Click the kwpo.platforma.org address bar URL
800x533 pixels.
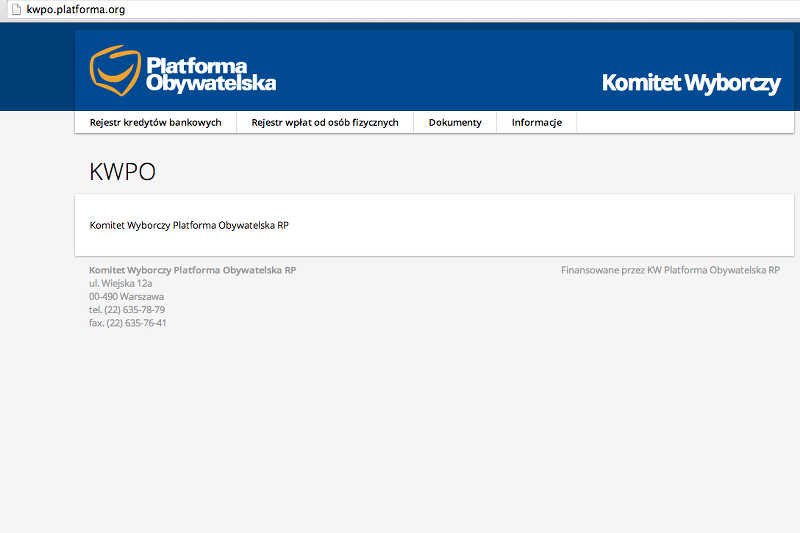pyautogui.click(x=76, y=9)
